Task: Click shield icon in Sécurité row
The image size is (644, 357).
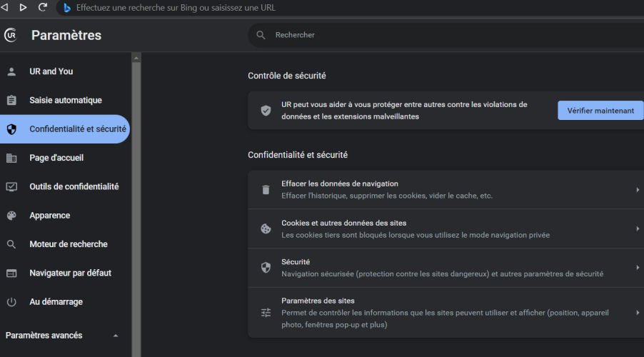Action: click(266, 268)
